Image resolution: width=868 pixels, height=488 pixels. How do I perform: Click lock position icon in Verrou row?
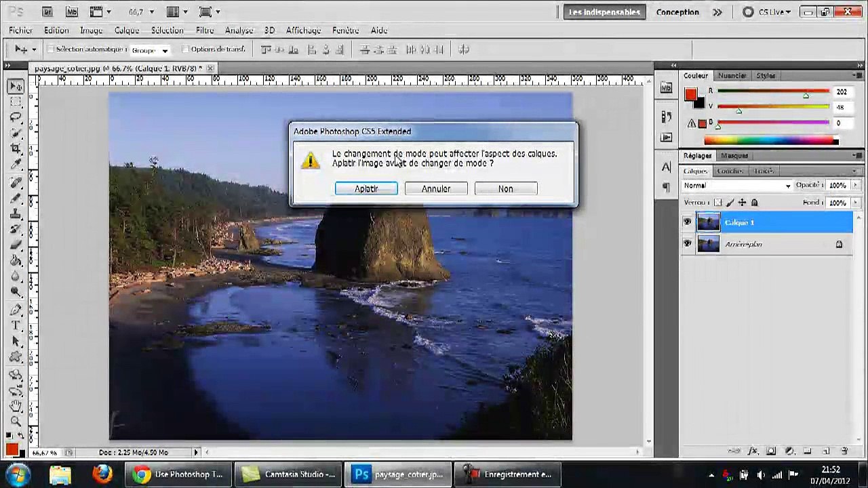click(x=742, y=203)
